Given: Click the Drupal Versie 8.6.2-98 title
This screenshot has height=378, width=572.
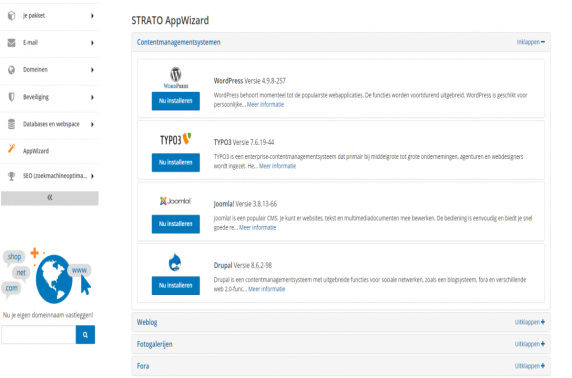Looking at the screenshot, I should pyautogui.click(x=243, y=265).
